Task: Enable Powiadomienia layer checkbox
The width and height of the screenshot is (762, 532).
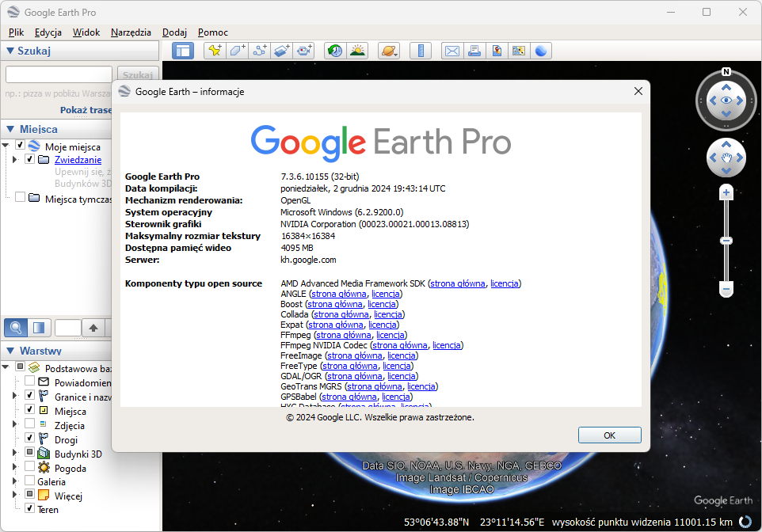Action: [29, 381]
